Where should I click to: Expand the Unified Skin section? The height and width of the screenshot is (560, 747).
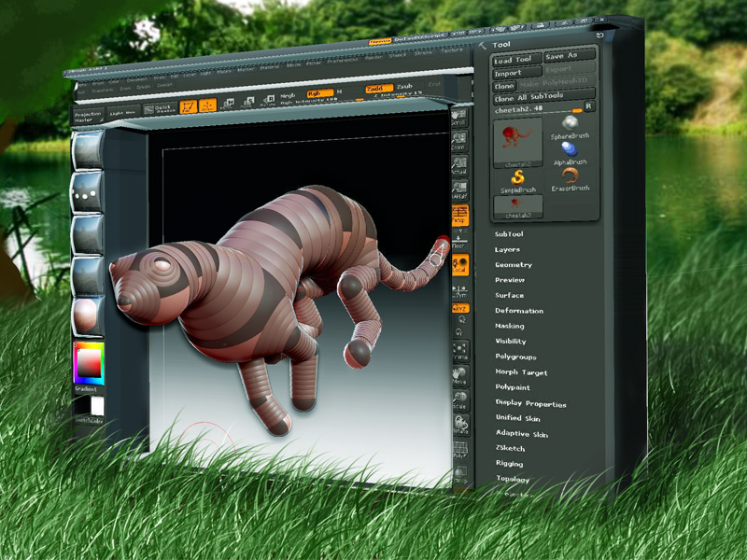[x=518, y=418]
